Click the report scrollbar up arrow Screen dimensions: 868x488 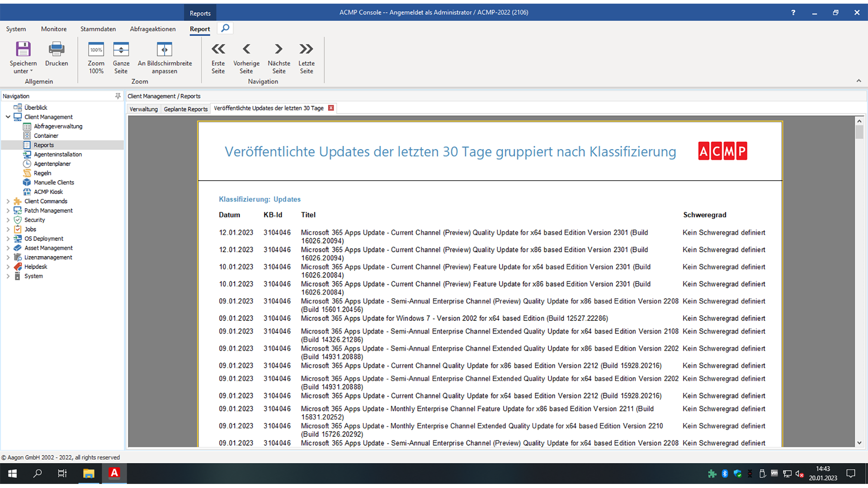(x=859, y=121)
